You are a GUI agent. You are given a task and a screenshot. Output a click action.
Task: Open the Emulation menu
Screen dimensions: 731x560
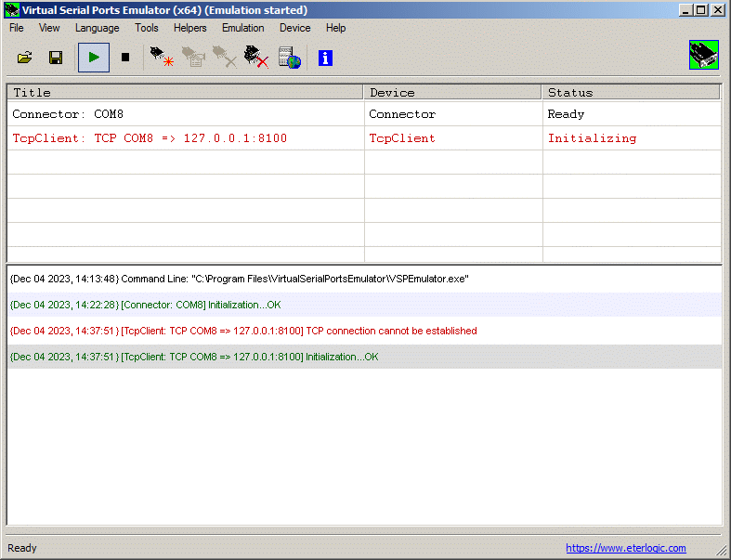coord(242,28)
